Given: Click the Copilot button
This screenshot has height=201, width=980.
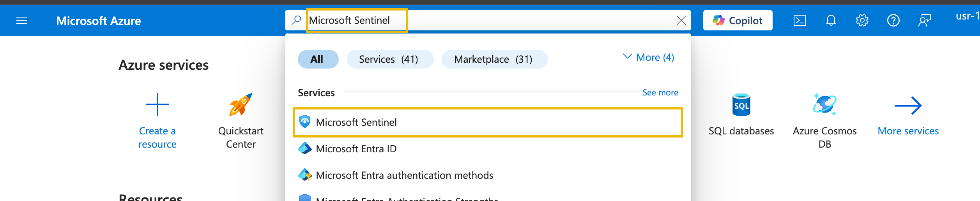Looking at the screenshot, I should tap(738, 20).
